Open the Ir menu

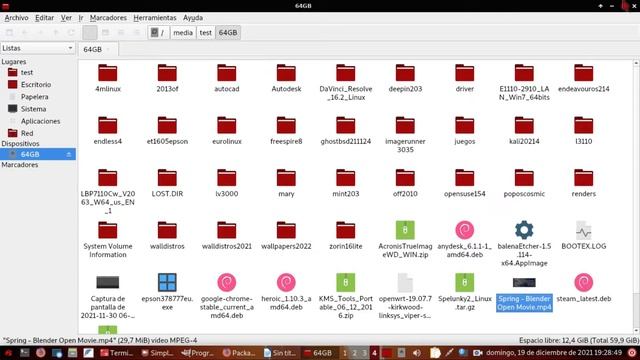(81, 18)
